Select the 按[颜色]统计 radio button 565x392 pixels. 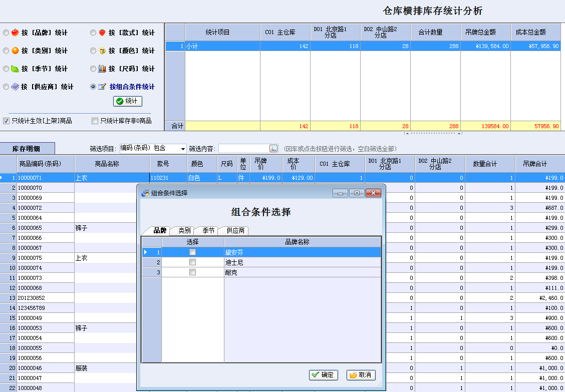click(x=93, y=51)
